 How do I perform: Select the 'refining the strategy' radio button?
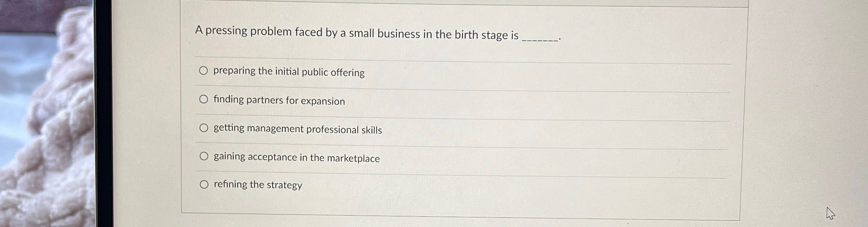coord(204,184)
